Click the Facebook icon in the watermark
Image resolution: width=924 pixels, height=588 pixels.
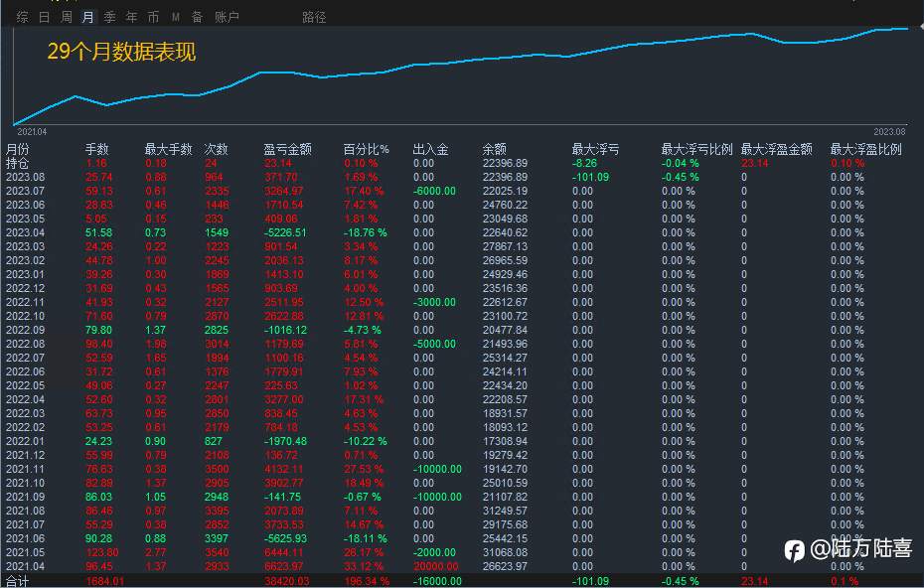click(795, 550)
